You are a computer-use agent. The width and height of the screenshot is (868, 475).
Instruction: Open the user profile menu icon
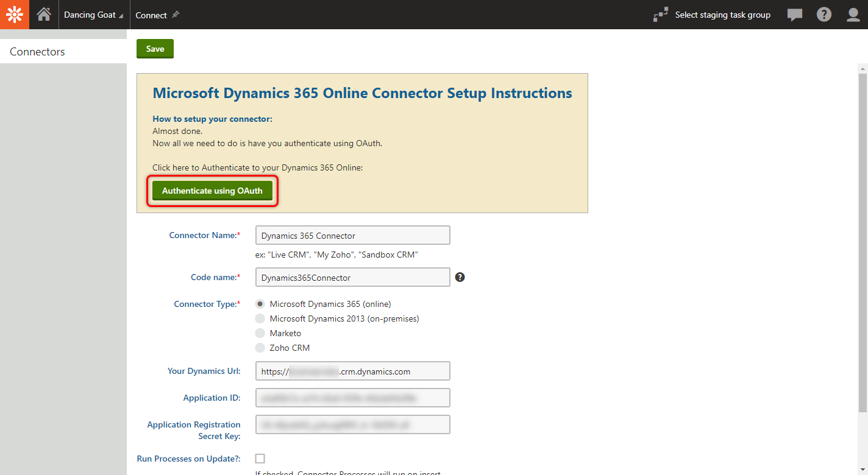point(853,15)
